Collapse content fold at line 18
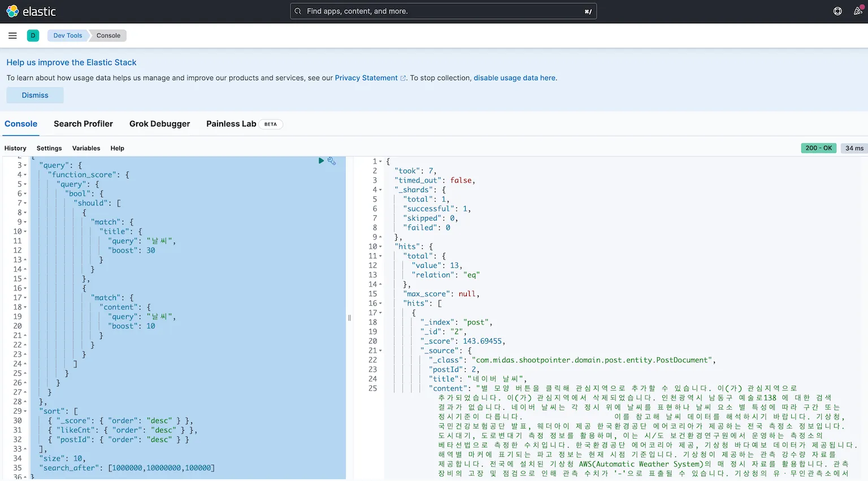Viewport: 868px width, 481px height. [x=25, y=307]
